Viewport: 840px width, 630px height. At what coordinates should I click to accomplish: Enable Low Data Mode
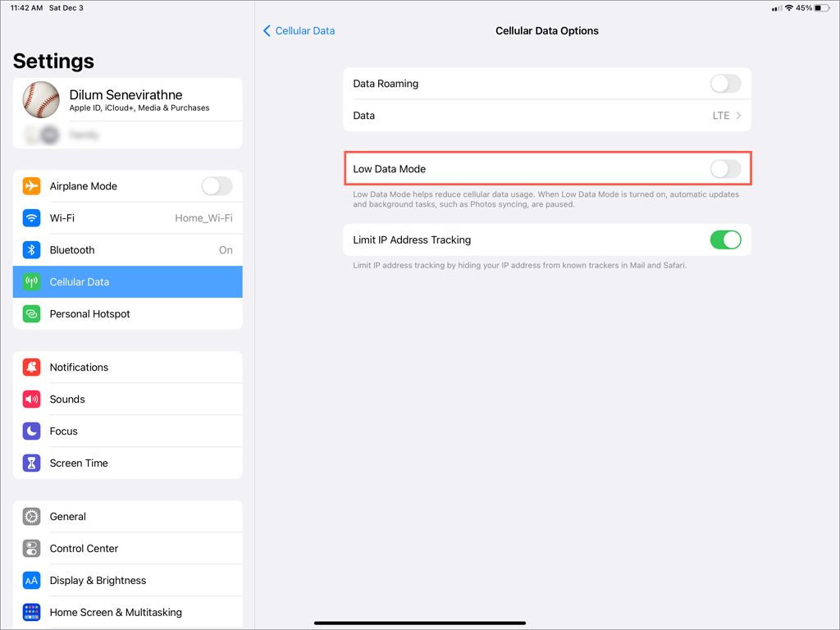[x=725, y=167]
